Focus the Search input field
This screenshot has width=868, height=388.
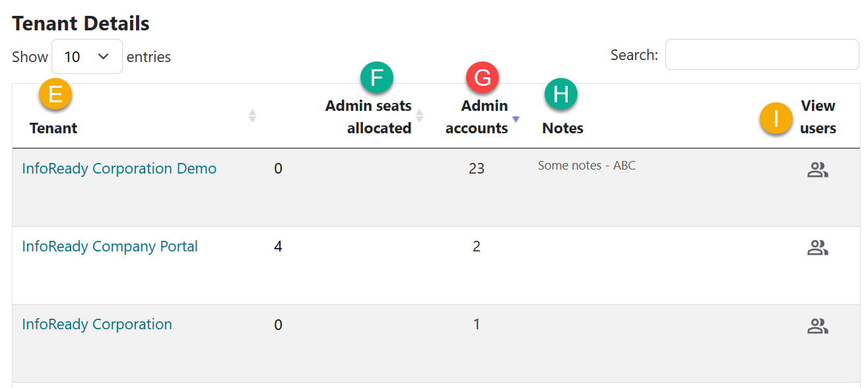coord(762,54)
